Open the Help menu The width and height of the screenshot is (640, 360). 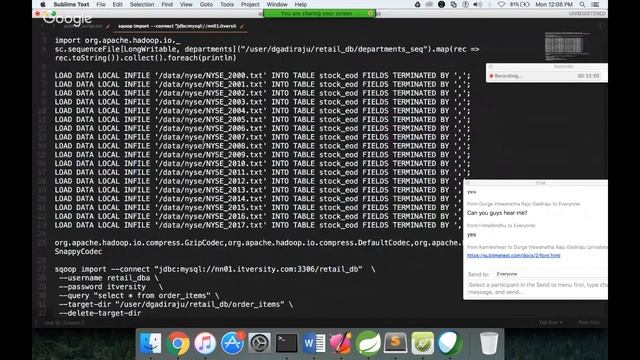(300, 4)
